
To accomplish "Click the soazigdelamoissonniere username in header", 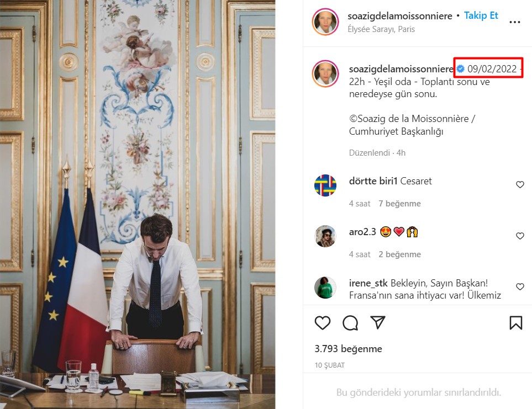I will click(x=401, y=16).
